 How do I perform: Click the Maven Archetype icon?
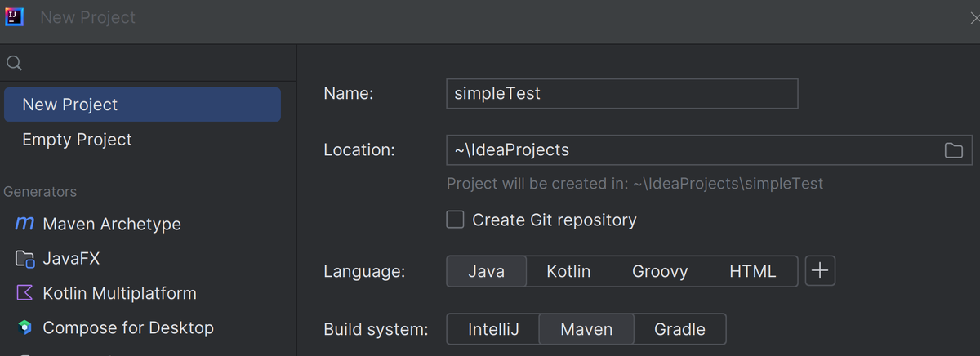(x=25, y=224)
